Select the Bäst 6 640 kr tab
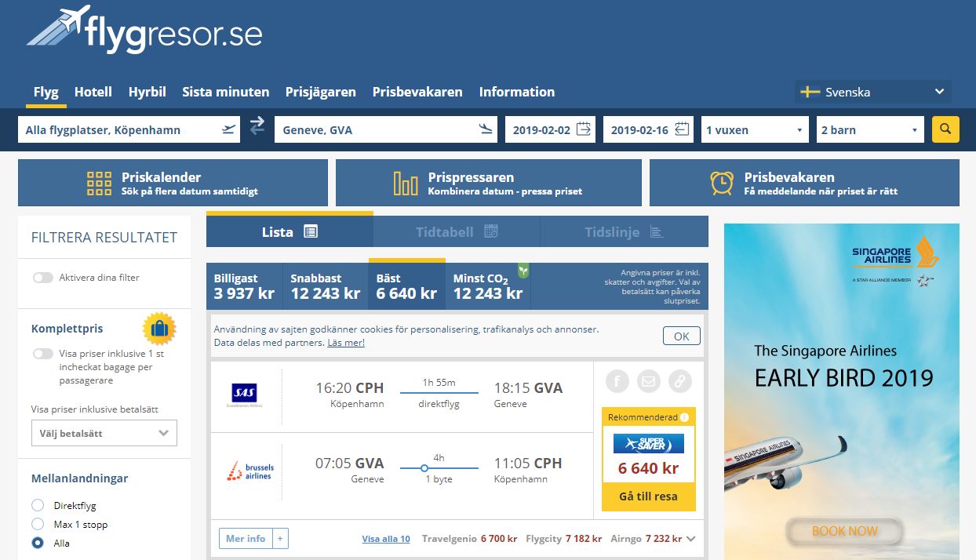The height and width of the screenshot is (560, 976). pyautogui.click(x=407, y=285)
